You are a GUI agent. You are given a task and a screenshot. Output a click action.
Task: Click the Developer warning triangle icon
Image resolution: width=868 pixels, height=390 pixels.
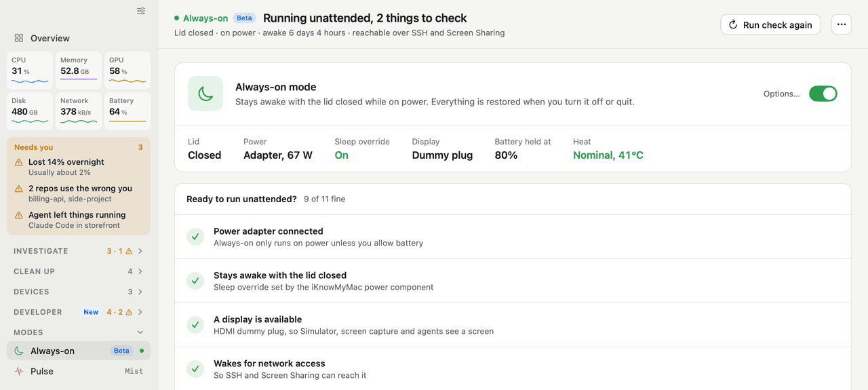129,312
